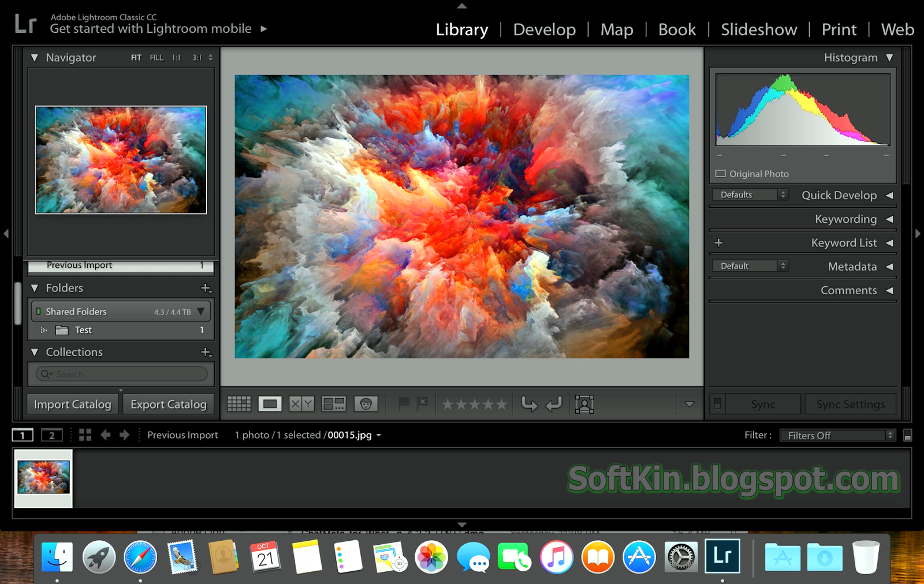Toggle the filter switch beside Filters Off
Screen dimensions: 924x584
pyautogui.click(x=907, y=436)
